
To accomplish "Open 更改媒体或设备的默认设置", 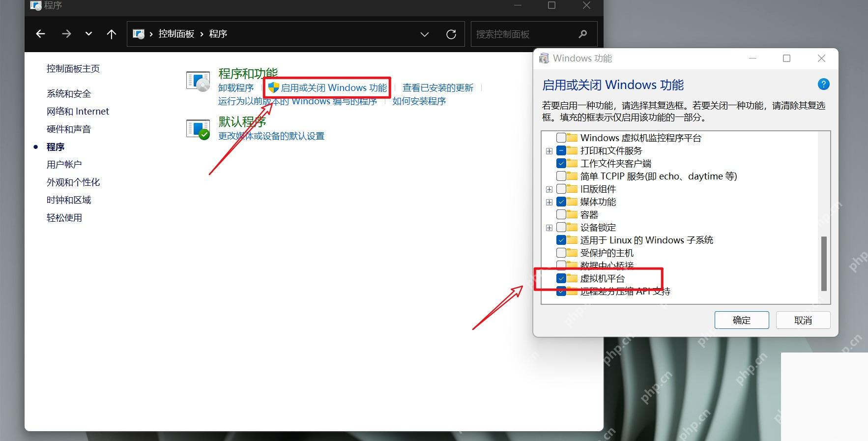I will point(271,136).
